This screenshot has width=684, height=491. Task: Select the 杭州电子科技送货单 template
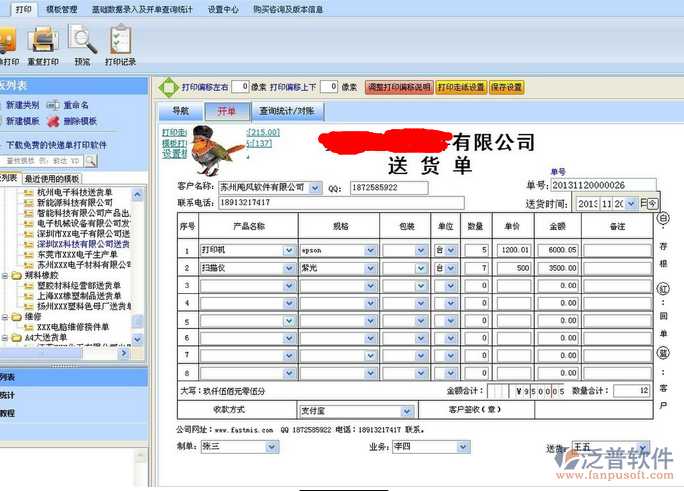click(74, 192)
